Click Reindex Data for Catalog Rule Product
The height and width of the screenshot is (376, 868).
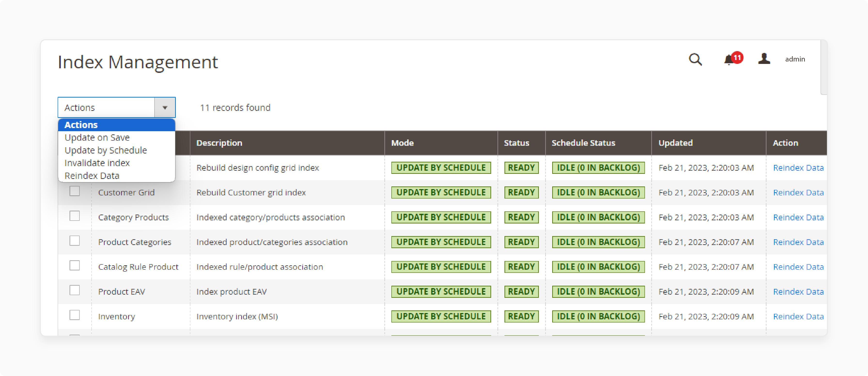(x=798, y=267)
